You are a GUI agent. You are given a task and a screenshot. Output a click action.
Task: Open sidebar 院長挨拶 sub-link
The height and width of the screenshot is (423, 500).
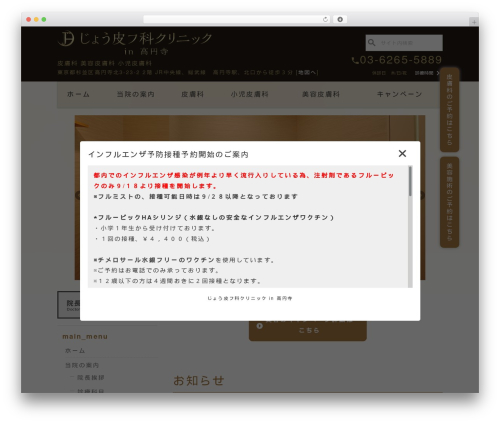tap(91, 378)
